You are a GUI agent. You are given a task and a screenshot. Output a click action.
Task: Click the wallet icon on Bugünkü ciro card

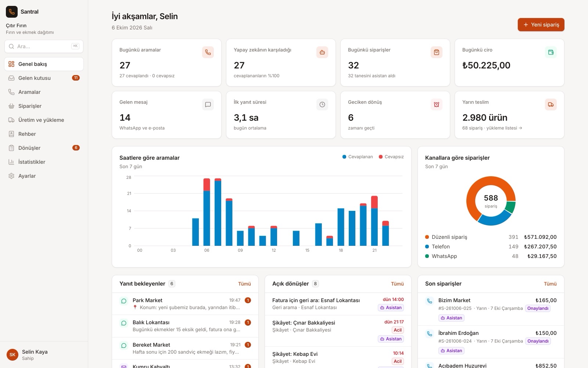click(x=551, y=52)
